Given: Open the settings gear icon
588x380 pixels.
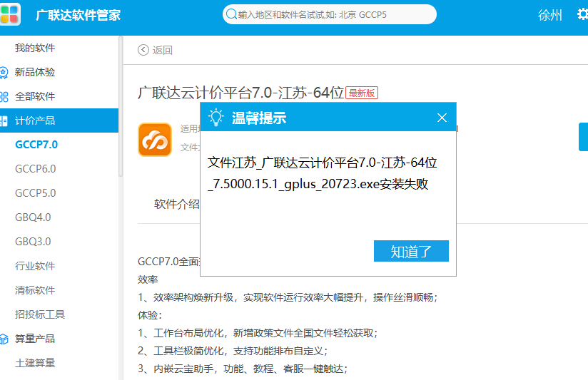Looking at the screenshot, I should (582, 14).
